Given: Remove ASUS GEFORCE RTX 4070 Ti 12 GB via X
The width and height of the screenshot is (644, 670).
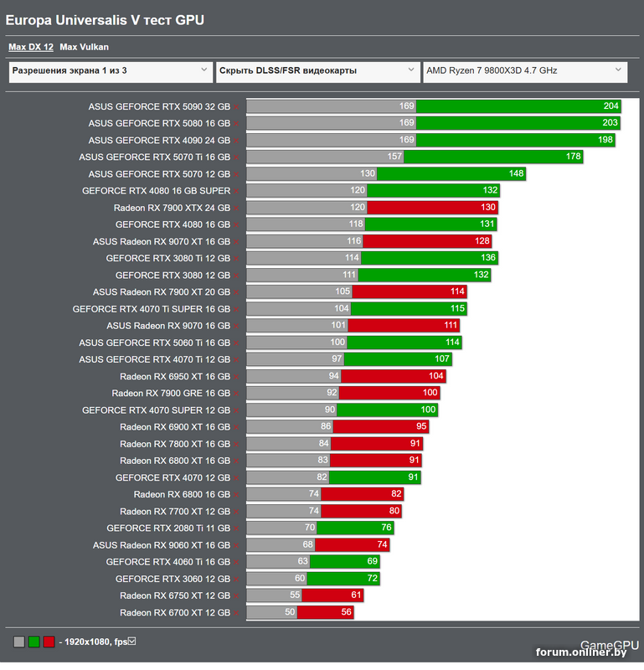Looking at the screenshot, I should pos(236,360).
